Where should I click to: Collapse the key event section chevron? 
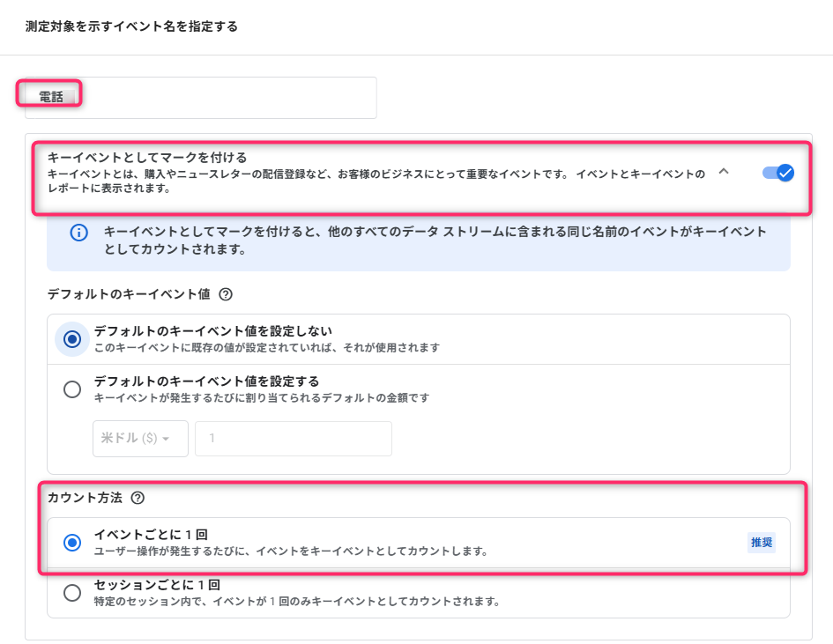point(724,172)
